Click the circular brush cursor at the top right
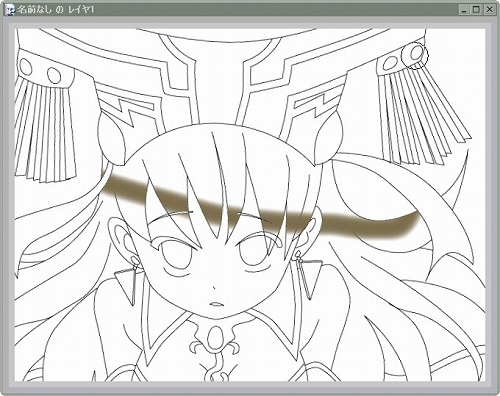The height and width of the screenshot is (396, 500). pyautogui.click(x=417, y=57)
